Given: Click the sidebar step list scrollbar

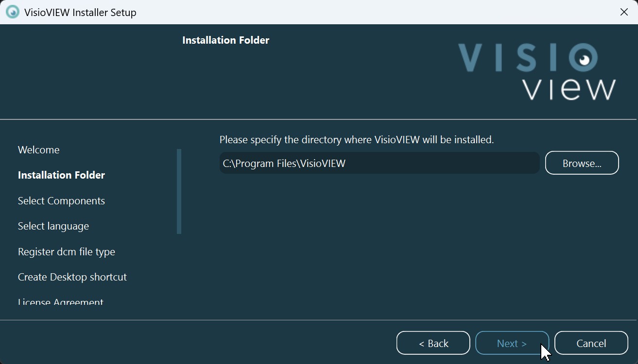Looking at the screenshot, I should pos(179,192).
